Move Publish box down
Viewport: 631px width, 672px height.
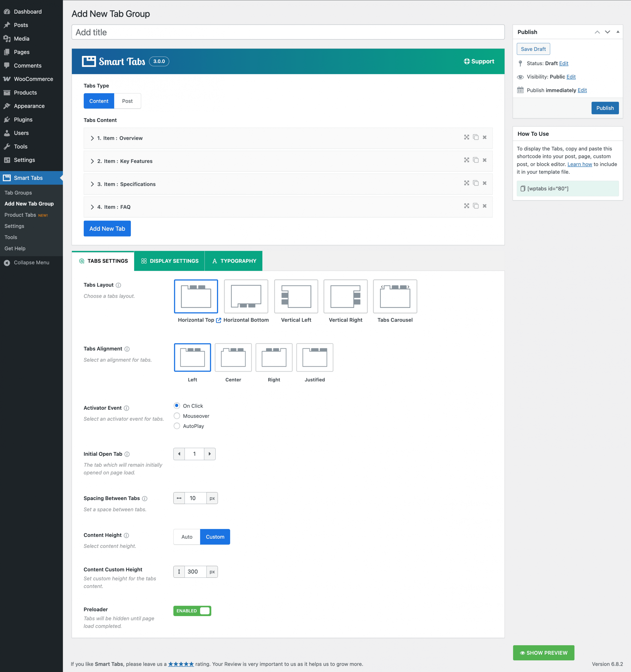607,32
